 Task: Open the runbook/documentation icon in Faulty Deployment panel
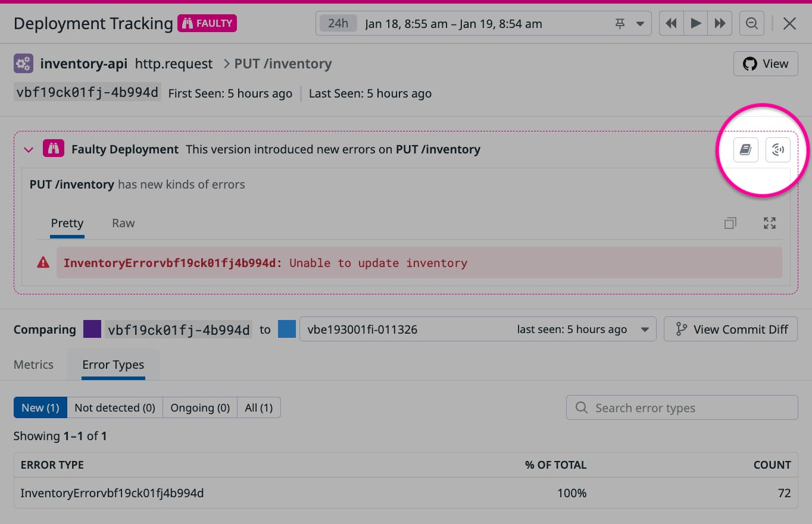click(x=745, y=149)
